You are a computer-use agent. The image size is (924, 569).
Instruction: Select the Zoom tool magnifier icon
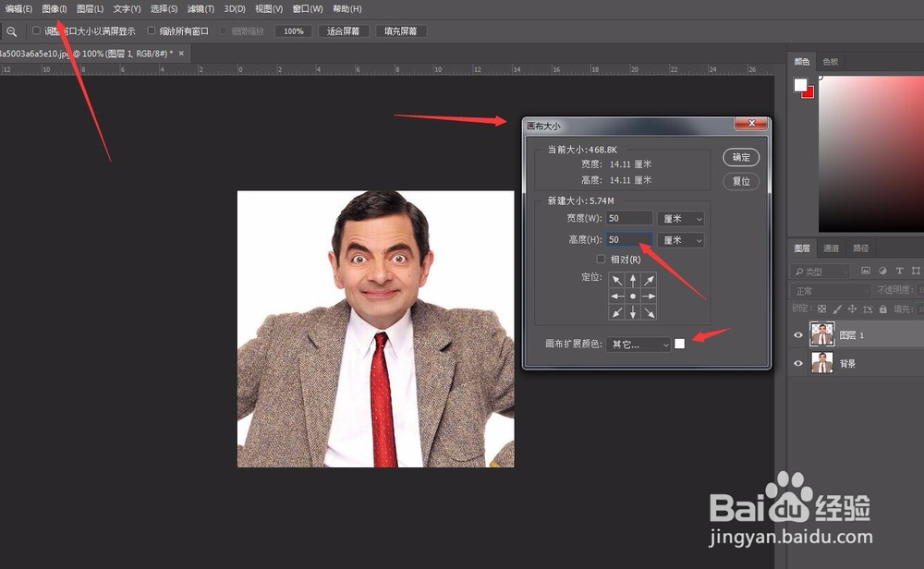click(x=12, y=31)
